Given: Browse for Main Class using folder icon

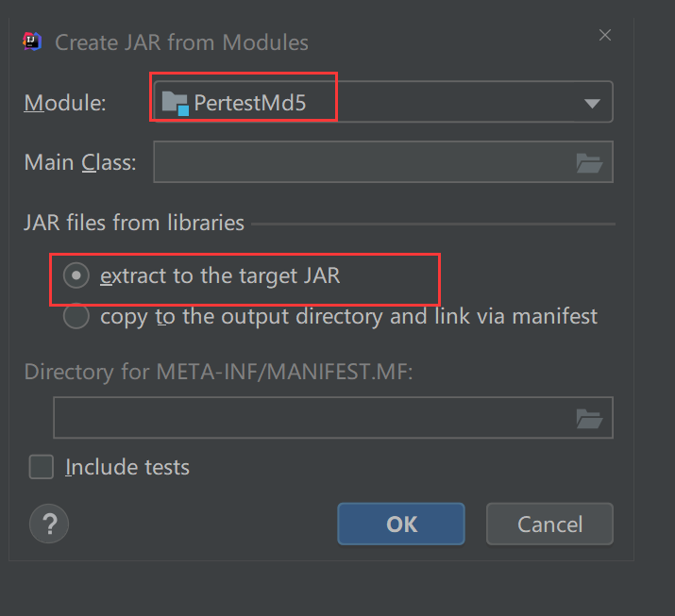Looking at the screenshot, I should pos(589,162).
